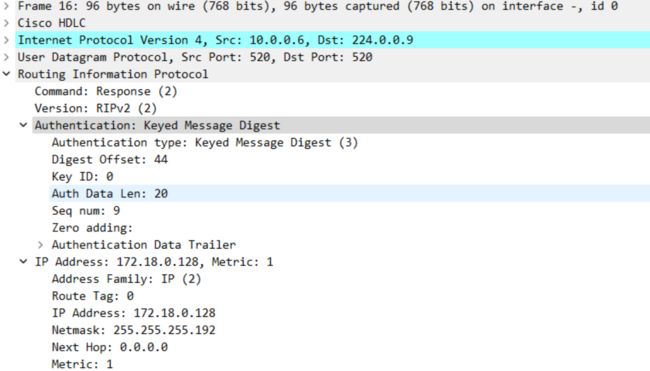Select the Seq num: 9 field
This screenshot has width=650, height=371.
(x=86, y=211)
